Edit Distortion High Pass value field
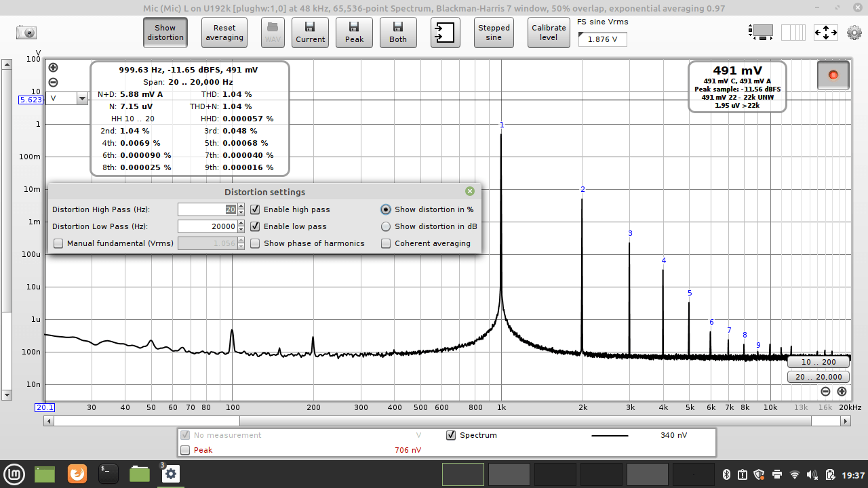This screenshot has width=868, height=488. [x=207, y=209]
